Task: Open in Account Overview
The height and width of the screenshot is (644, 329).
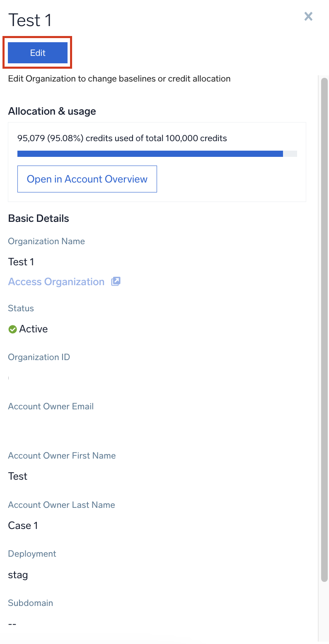Action: (x=87, y=179)
